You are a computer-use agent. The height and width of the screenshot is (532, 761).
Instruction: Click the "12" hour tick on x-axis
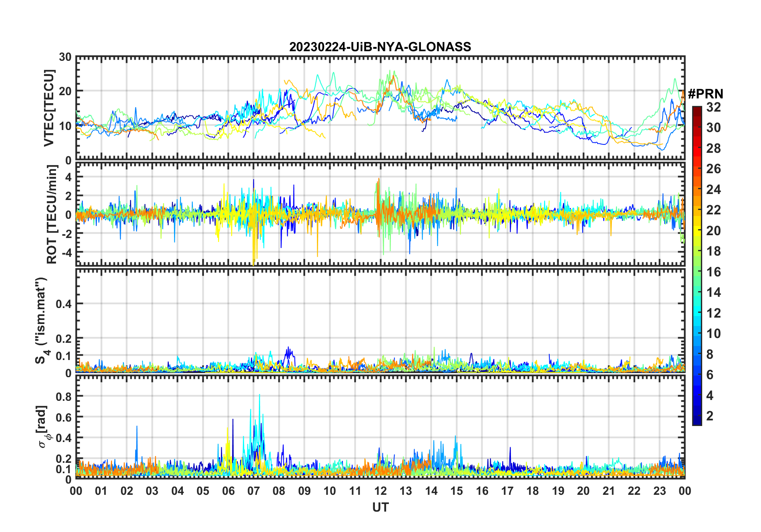coord(380,491)
